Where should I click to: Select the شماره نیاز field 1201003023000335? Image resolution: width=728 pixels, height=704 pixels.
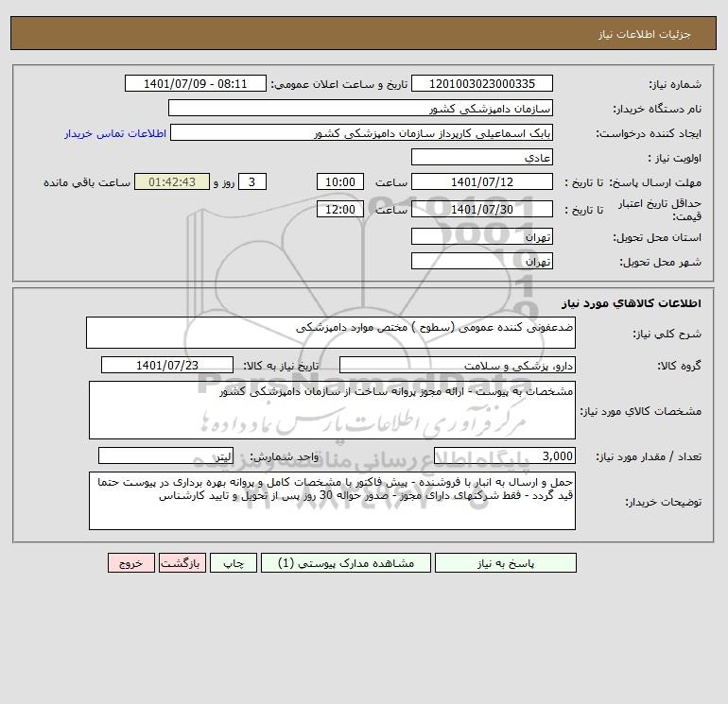(x=482, y=83)
